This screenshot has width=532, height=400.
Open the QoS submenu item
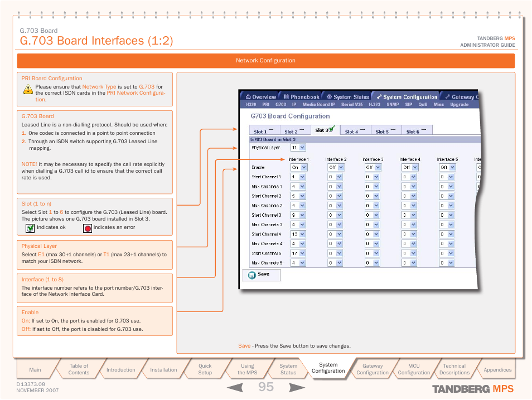tap(423, 104)
